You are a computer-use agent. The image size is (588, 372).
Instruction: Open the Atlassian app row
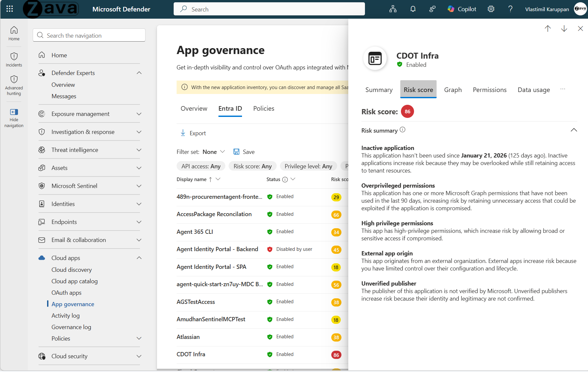point(262,337)
